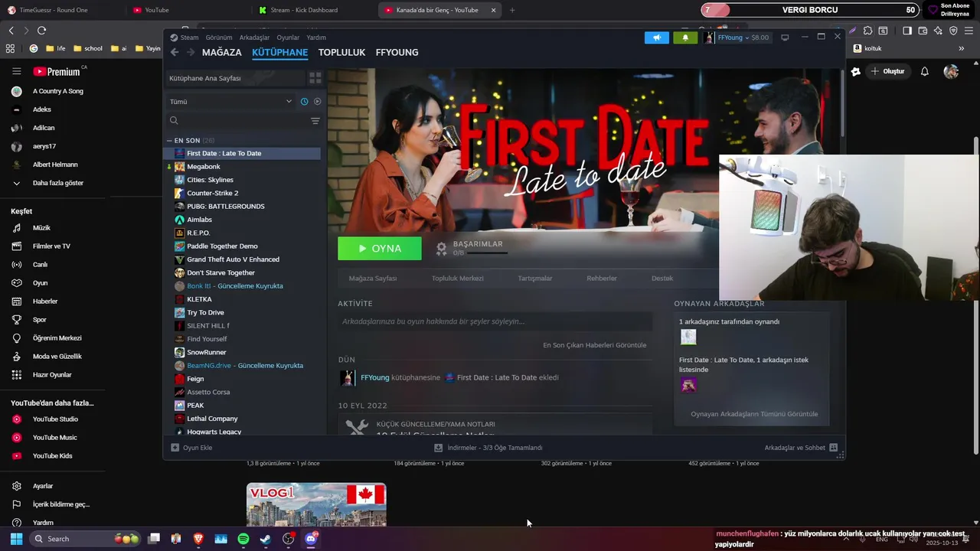
Task: Open Friends and Chat icon in Steam
Action: (833, 448)
